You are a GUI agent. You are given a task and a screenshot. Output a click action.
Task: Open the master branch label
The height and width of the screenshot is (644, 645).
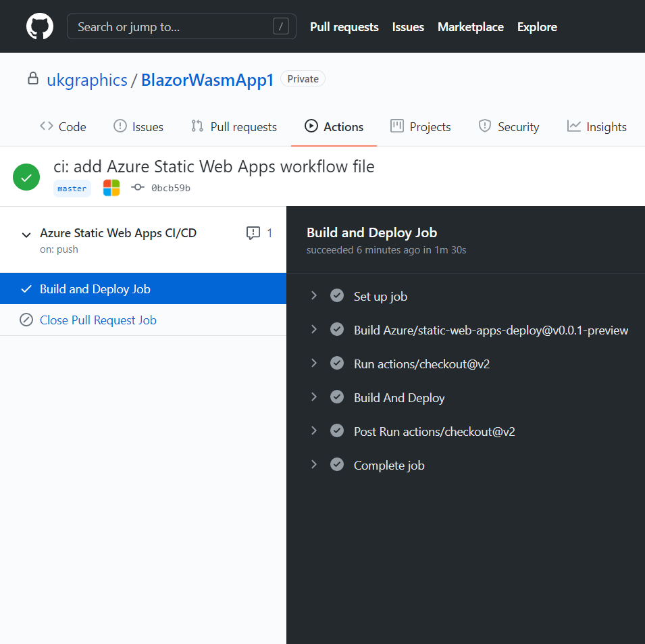point(72,189)
